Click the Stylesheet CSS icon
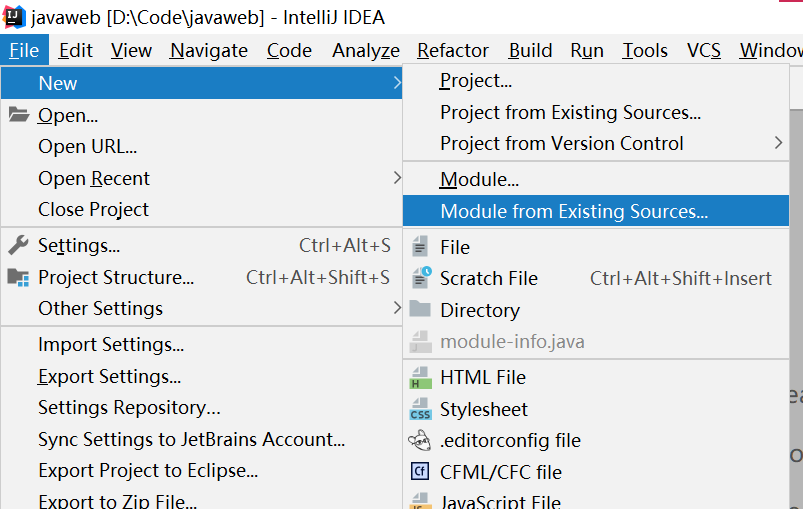Image resolution: width=803 pixels, height=509 pixels. coord(420,409)
